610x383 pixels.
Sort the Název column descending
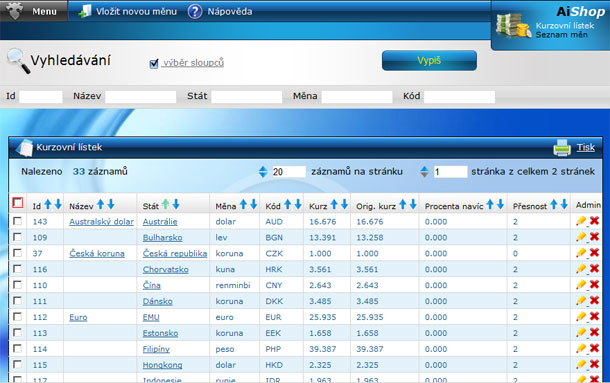(111, 204)
